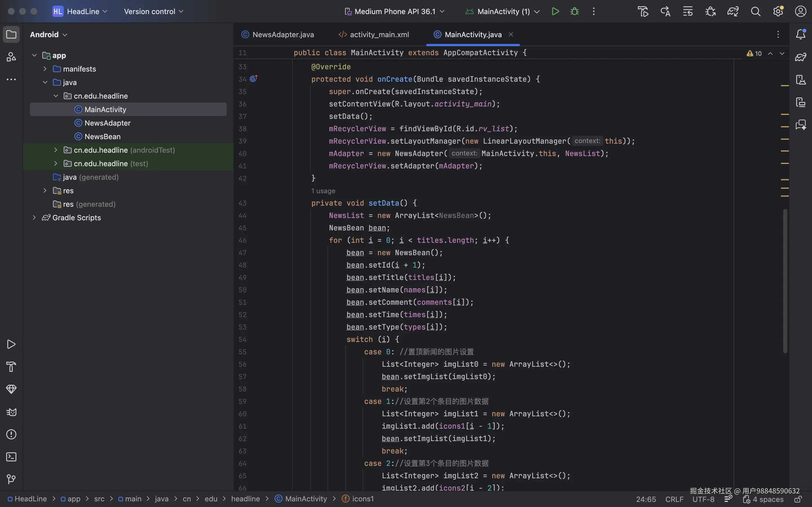
Task: Switch to NewsAdapter.java tab
Action: (283, 35)
